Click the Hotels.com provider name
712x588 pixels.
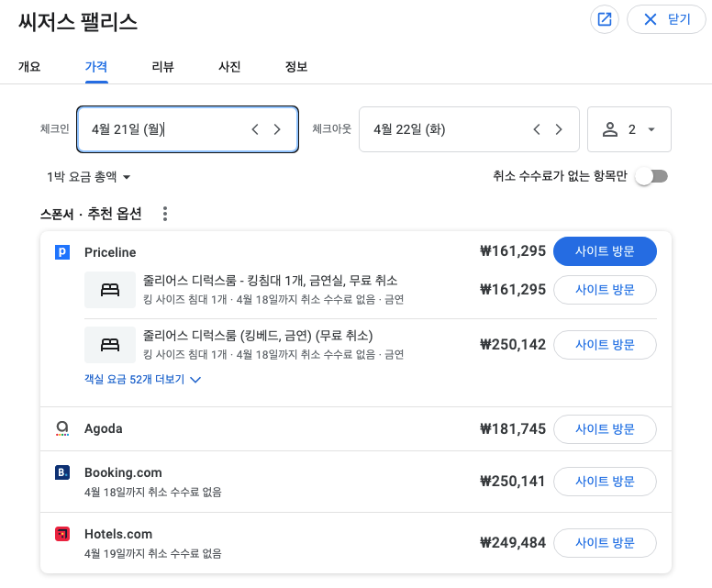click(x=118, y=534)
